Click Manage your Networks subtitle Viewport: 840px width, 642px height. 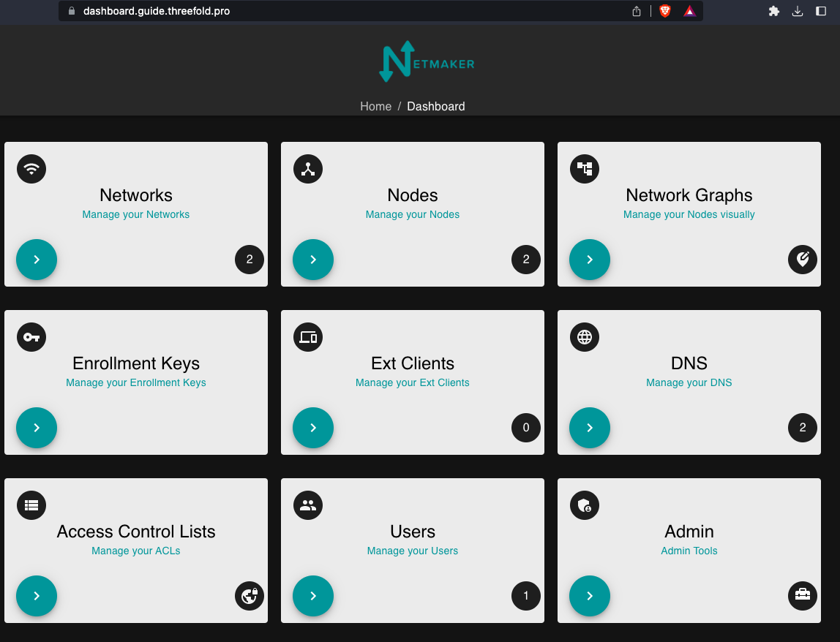point(136,214)
